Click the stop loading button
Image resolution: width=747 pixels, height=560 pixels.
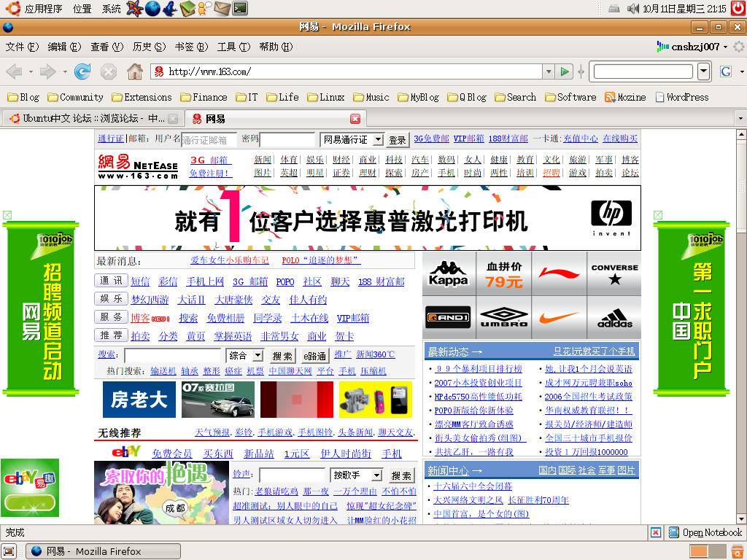point(109,72)
